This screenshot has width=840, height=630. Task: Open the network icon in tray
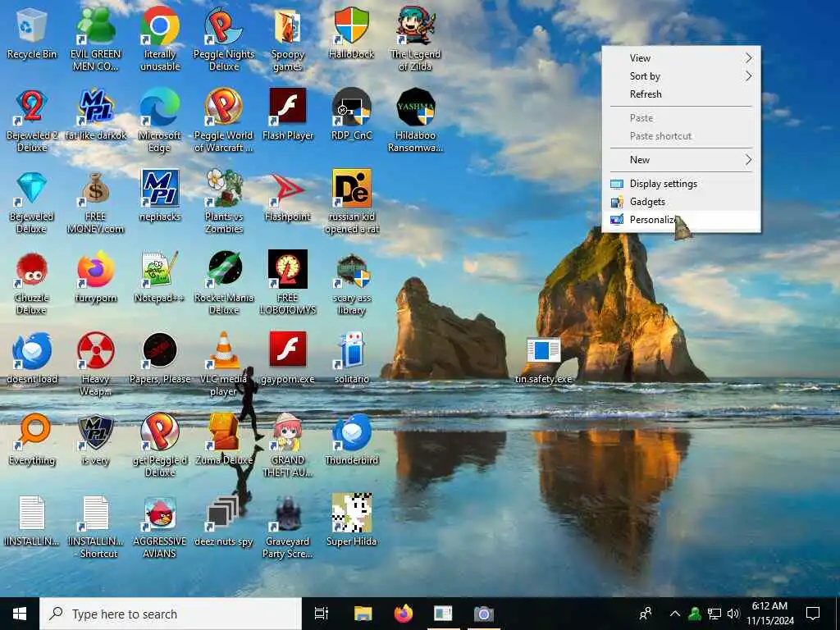tap(714, 614)
